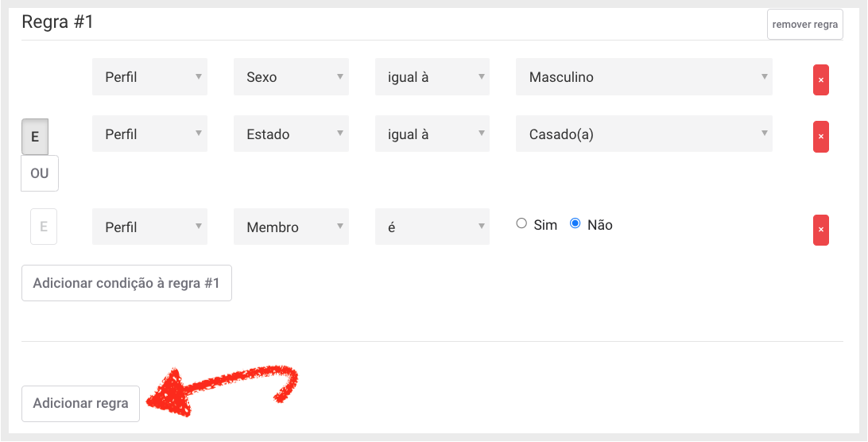Open the Masculino value dropdown
The image size is (868, 442).
click(644, 77)
